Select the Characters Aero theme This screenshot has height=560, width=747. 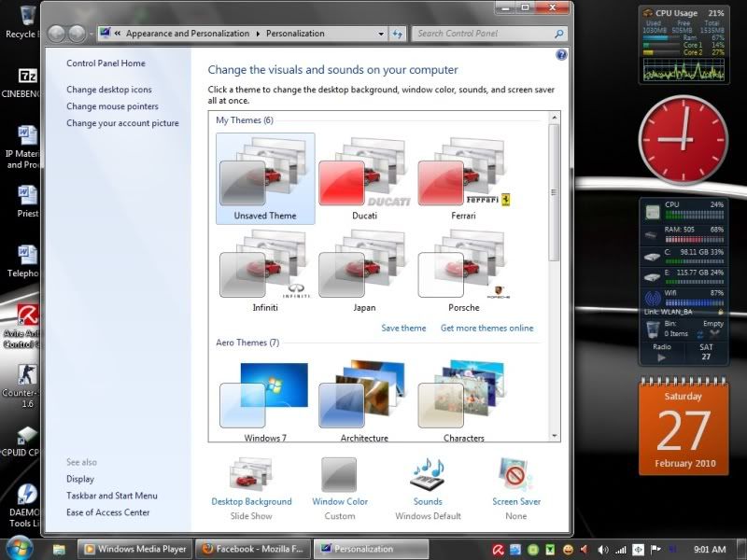point(463,400)
